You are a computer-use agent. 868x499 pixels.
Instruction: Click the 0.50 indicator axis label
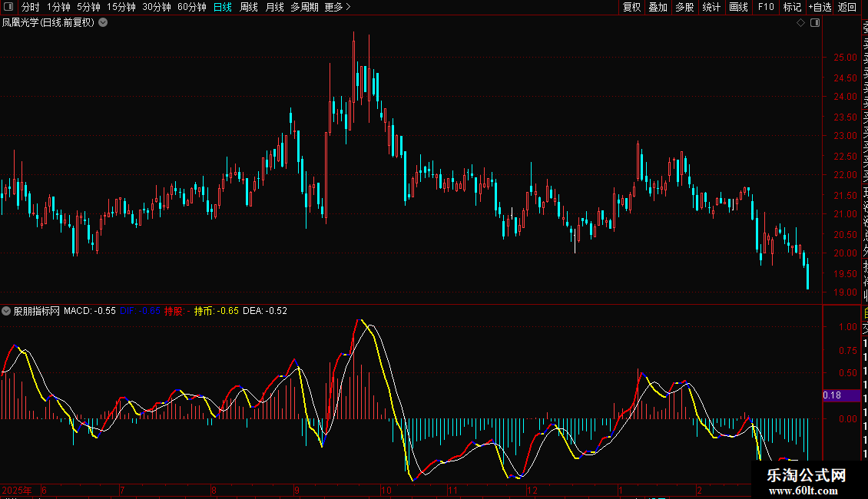pos(847,373)
